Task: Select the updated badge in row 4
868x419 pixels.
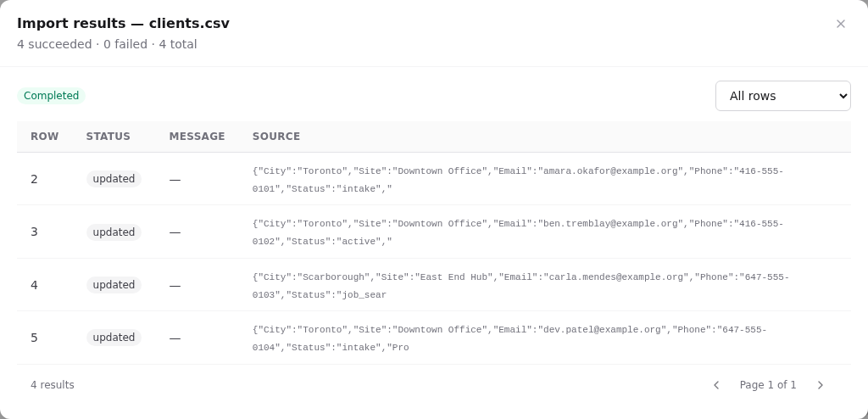Action: [114, 285]
